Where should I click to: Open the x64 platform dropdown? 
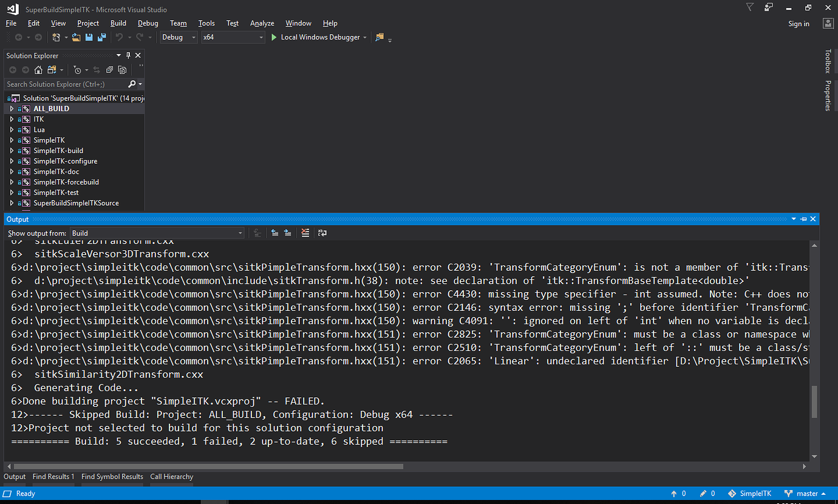[261, 37]
